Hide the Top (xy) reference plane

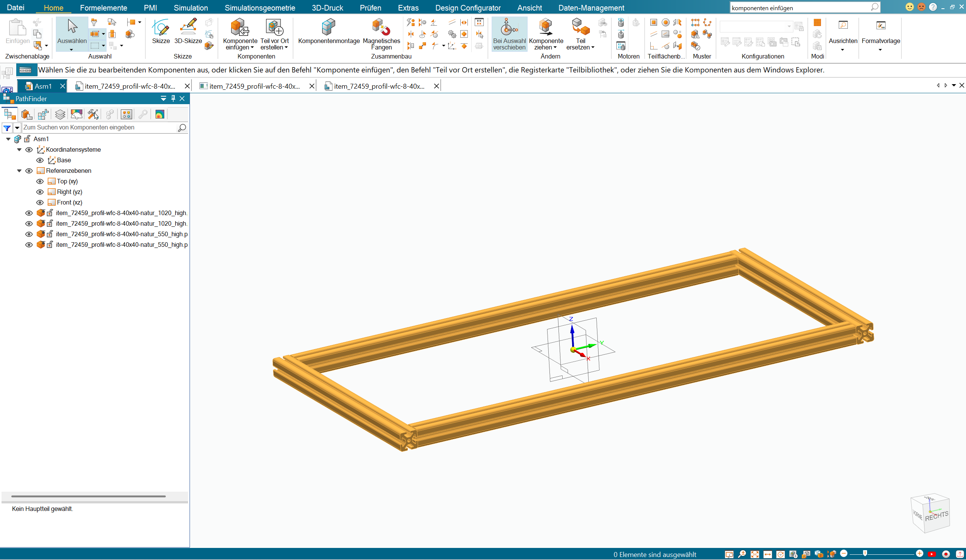40,181
